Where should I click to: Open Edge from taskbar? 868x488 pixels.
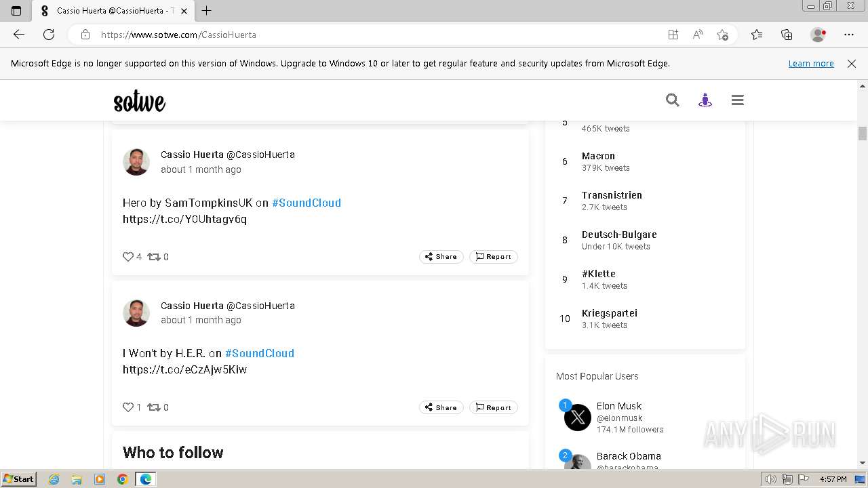[x=146, y=479]
